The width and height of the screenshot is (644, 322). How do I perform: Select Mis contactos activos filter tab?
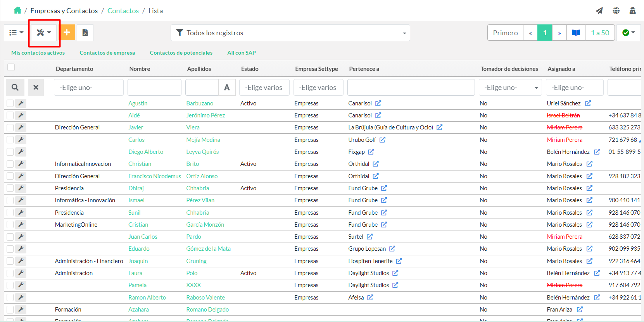point(38,53)
